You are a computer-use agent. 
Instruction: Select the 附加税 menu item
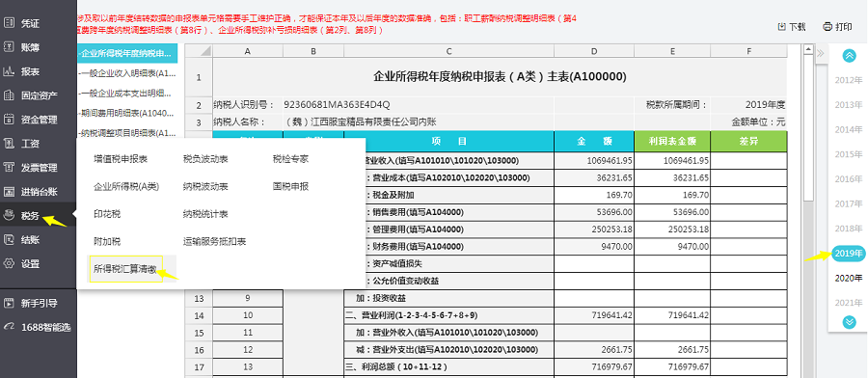click(107, 241)
